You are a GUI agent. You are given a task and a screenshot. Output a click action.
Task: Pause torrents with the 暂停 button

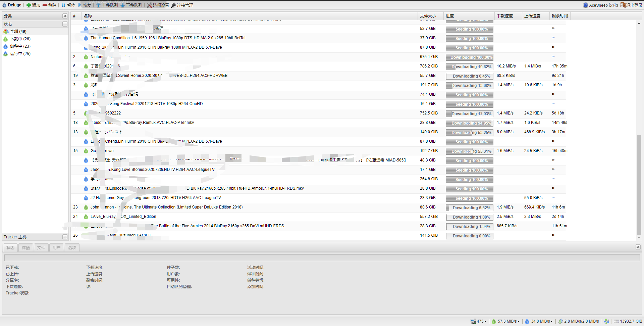[x=68, y=5]
